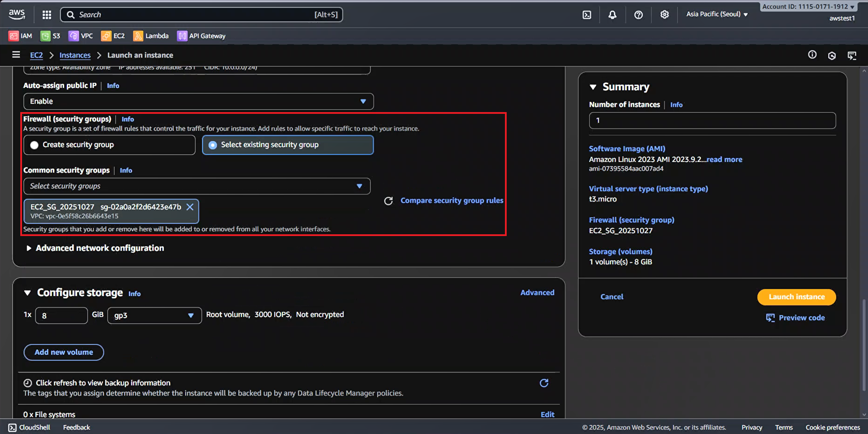Open the Select security groups dropdown
Screen dimensions: 868x434
tap(196, 186)
